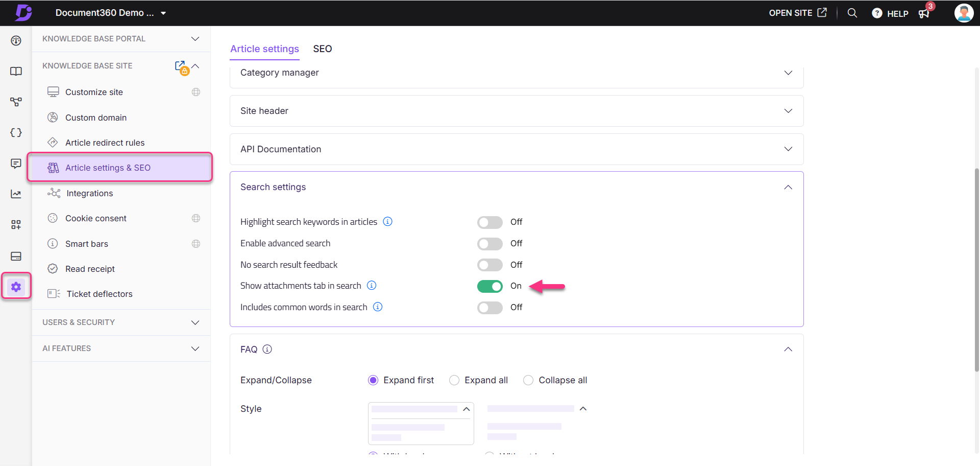980x466 pixels.
Task: Open Smart bars menu item
Action: [121, 244]
